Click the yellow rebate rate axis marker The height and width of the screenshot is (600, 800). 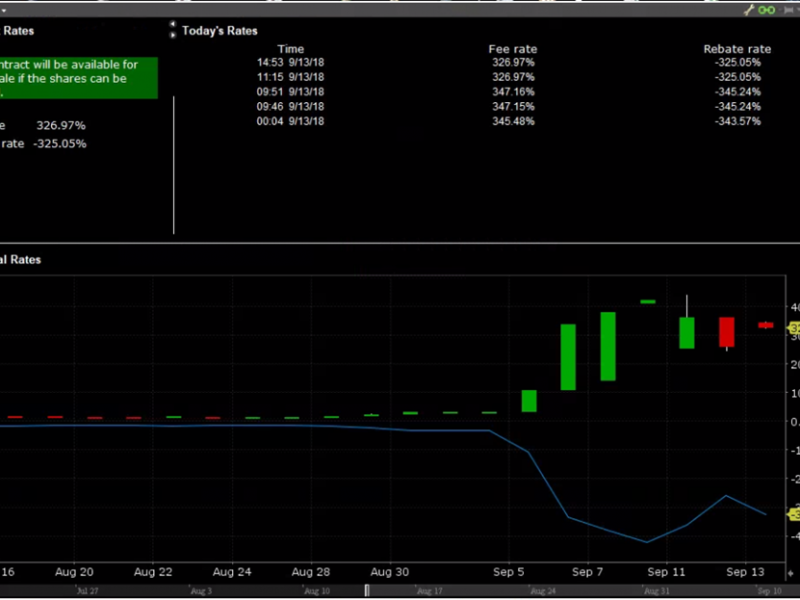point(794,514)
